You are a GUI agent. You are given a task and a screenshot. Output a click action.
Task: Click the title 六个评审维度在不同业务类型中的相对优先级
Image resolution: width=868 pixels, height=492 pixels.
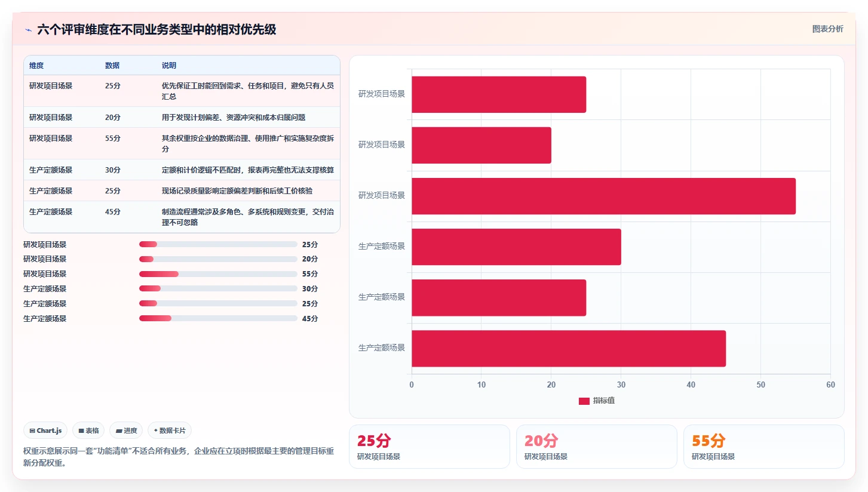click(157, 30)
